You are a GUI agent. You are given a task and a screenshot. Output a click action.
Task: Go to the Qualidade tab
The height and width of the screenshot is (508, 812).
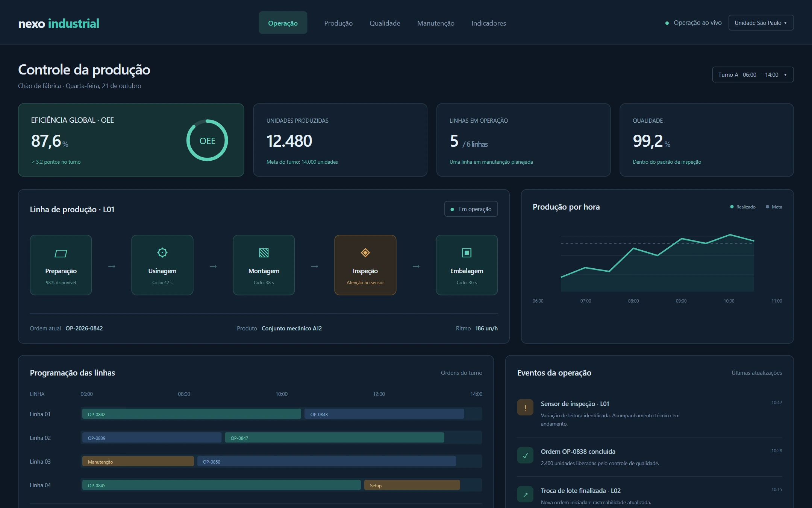(385, 23)
